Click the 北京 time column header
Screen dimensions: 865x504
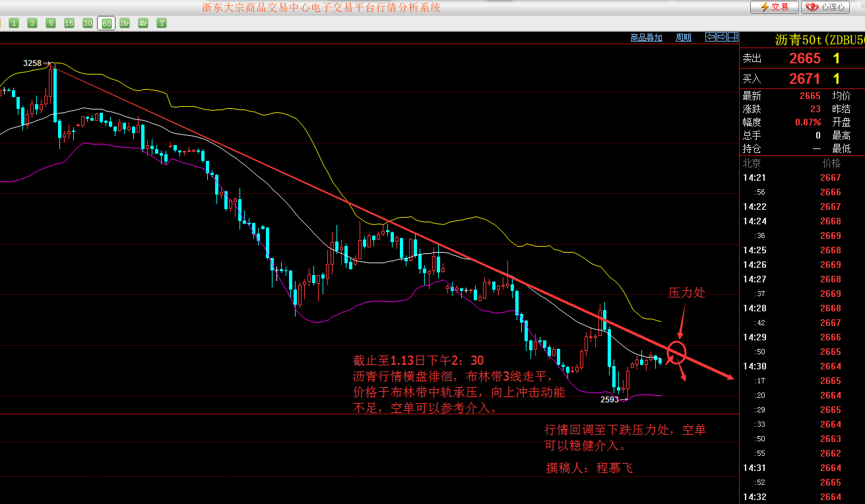click(x=752, y=163)
